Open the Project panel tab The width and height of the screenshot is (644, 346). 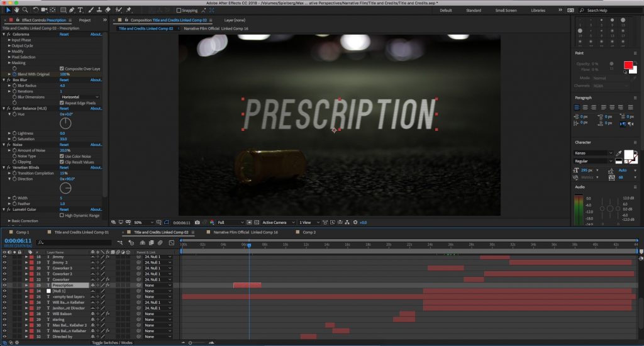(x=85, y=20)
